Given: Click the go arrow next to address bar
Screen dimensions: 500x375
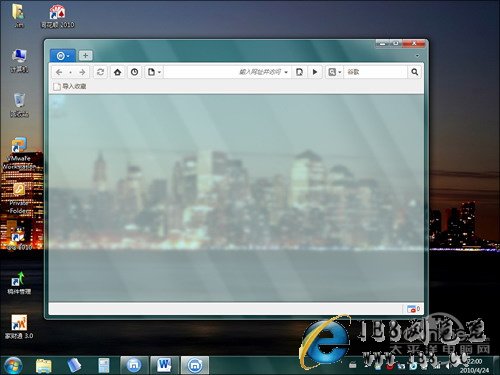Looking at the screenshot, I should (x=315, y=72).
